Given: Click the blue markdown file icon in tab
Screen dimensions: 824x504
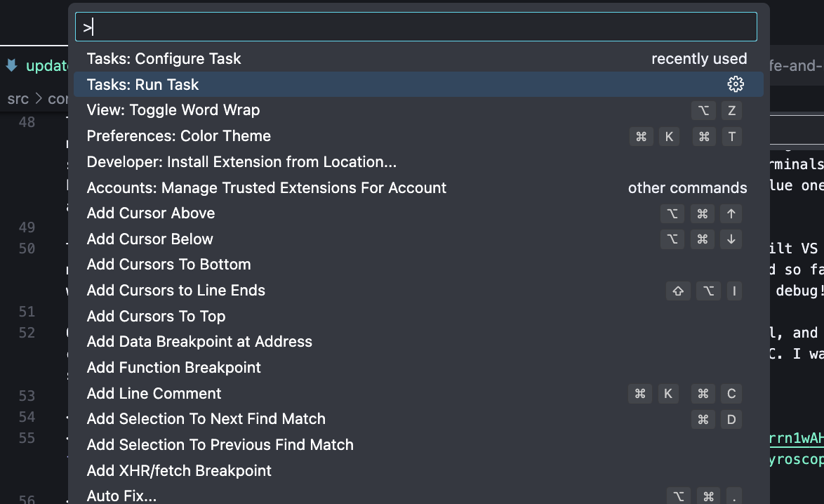Looking at the screenshot, I should tap(12, 66).
